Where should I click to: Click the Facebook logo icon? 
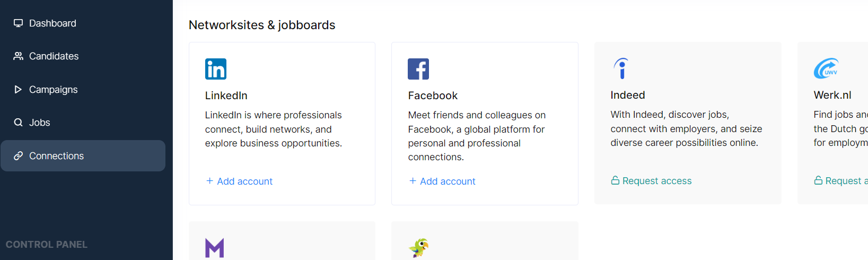pyautogui.click(x=418, y=69)
